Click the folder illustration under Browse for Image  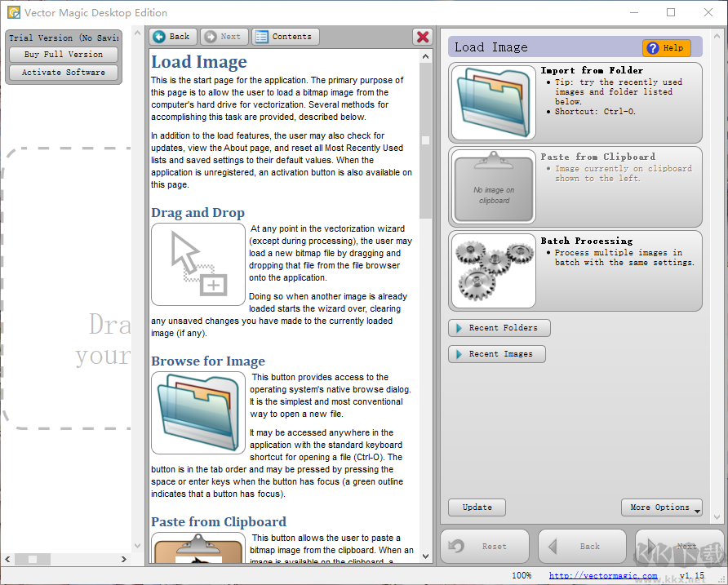198,413
